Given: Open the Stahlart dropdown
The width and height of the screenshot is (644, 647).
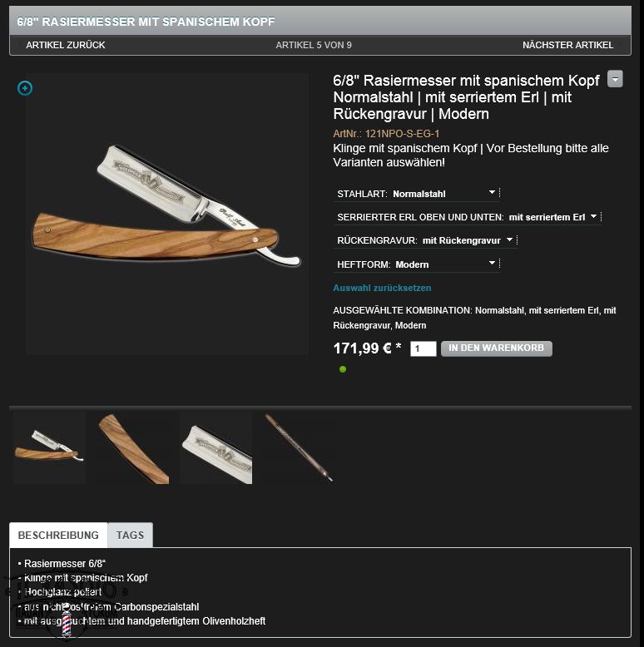Looking at the screenshot, I should [417, 194].
